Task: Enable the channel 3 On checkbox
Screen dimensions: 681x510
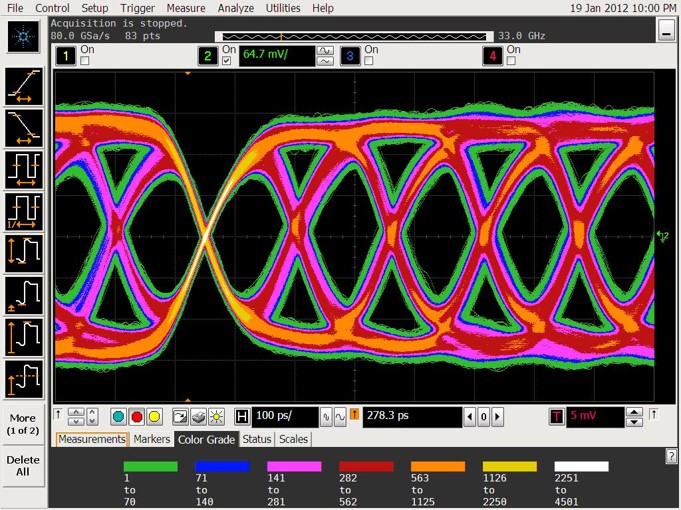Action: [x=369, y=61]
